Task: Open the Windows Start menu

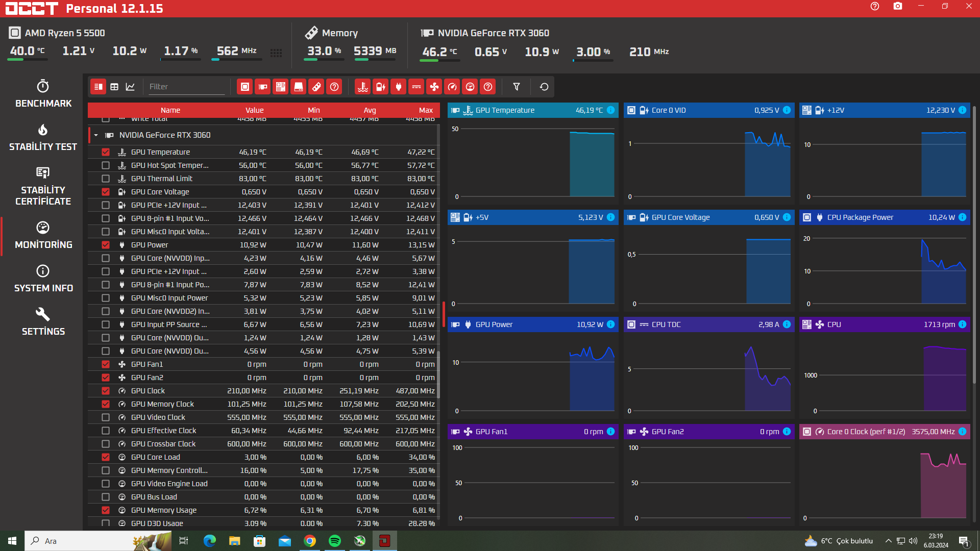Action: click(12, 541)
